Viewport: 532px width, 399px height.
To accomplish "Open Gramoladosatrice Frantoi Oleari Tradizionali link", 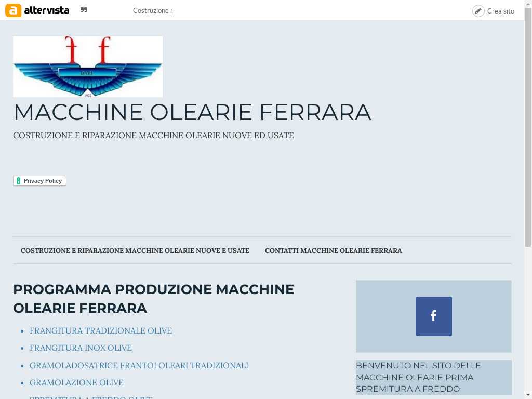I will pyautogui.click(x=139, y=365).
